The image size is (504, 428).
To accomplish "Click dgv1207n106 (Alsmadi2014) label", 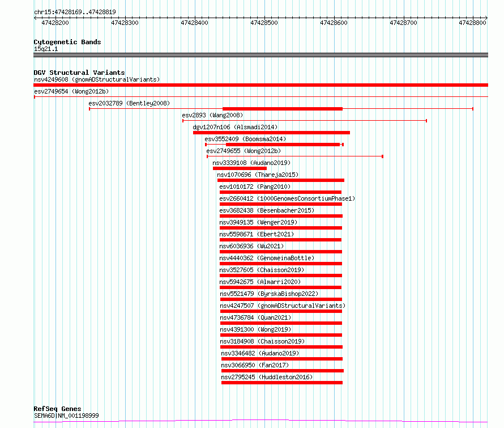I will tap(235, 127).
